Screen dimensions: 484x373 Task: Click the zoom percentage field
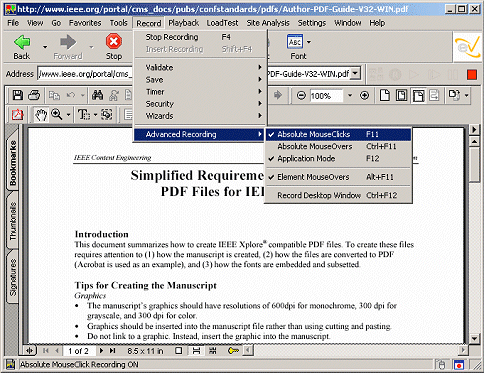click(326, 96)
